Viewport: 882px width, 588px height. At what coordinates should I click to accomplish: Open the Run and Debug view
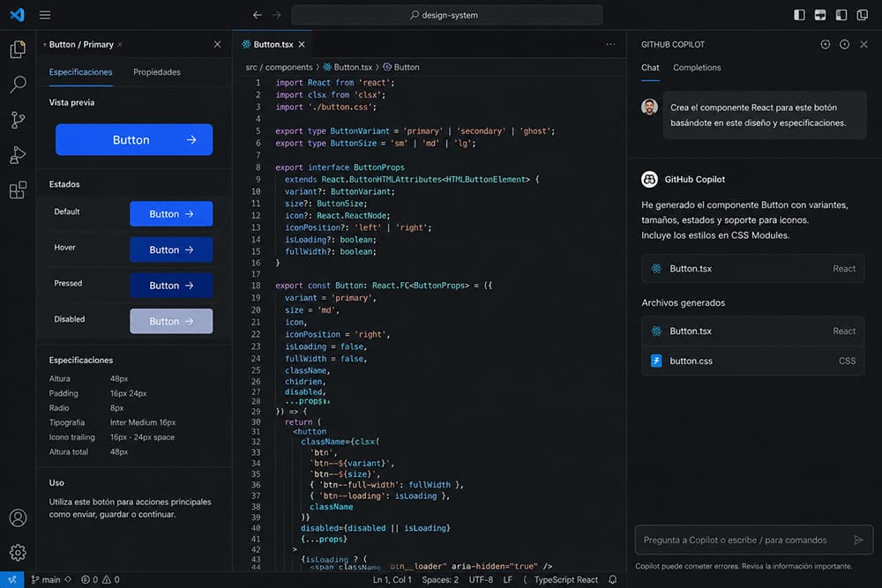click(x=18, y=155)
